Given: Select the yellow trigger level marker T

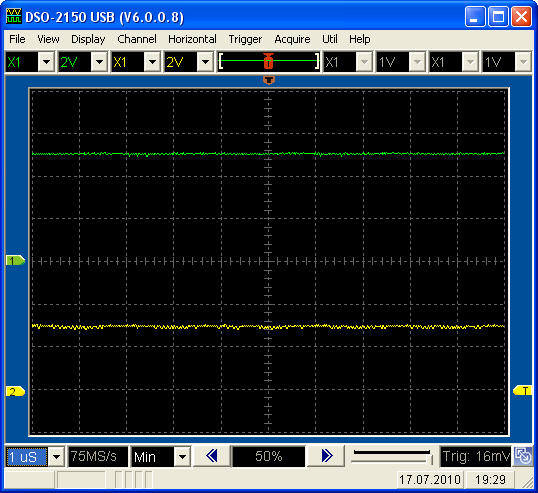Looking at the screenshot, I should tap(523, 390).
